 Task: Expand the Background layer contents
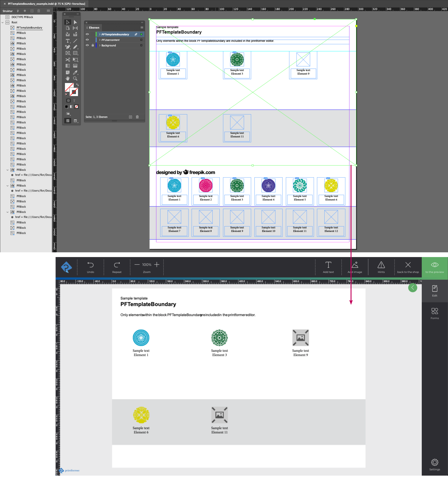[100, 45]
